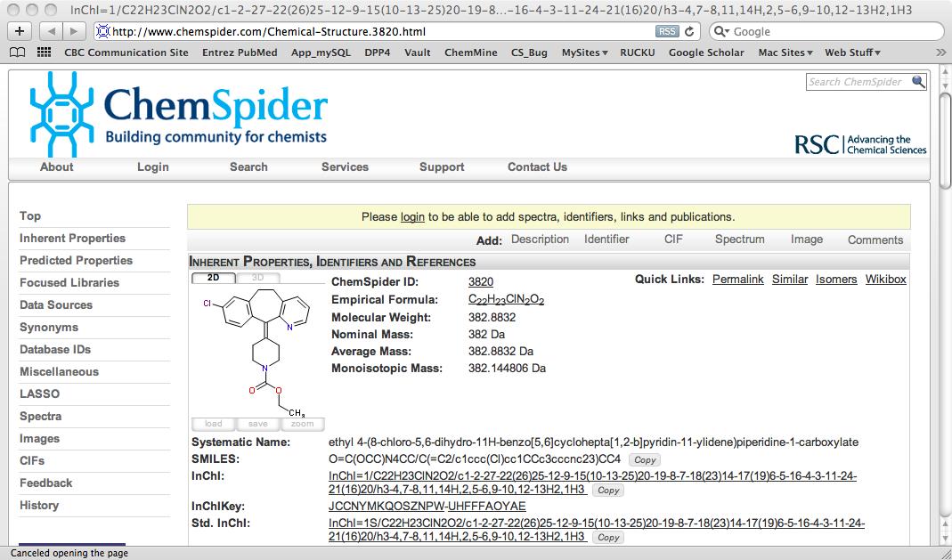952x560 pixels.
Task: Add an Image
Action: coord(806,239)
